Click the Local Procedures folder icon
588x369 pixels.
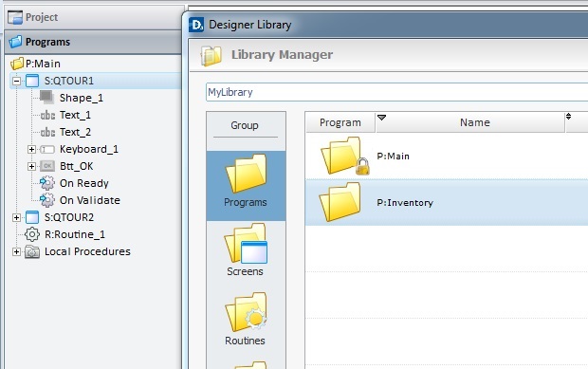pos(32,251)
